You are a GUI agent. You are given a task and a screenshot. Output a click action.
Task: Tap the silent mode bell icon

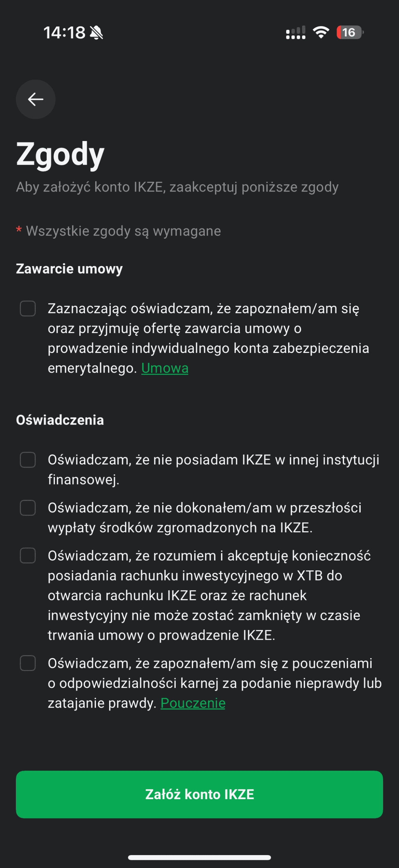97,33
